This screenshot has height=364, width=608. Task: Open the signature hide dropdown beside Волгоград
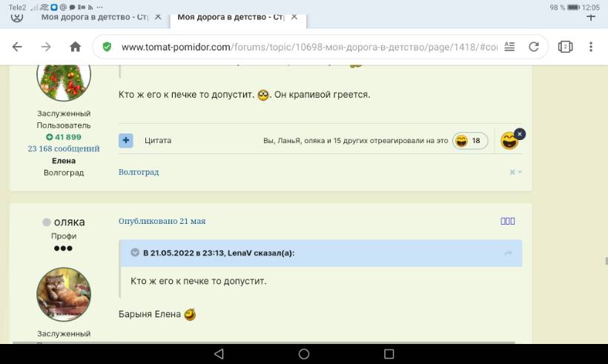[516, 172]
